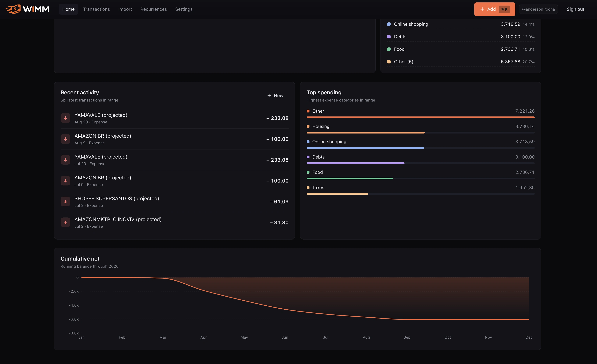
Task: Click the Other top spending bar
Action: coord(420,117)
